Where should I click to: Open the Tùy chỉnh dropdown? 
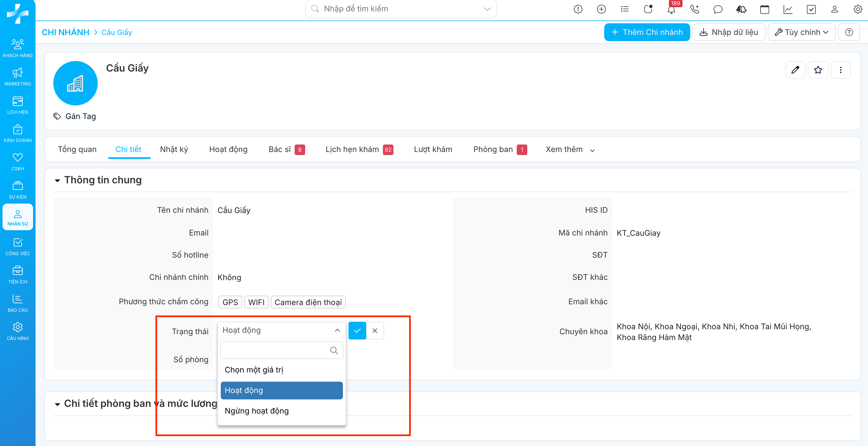click(x=801, y=32)
